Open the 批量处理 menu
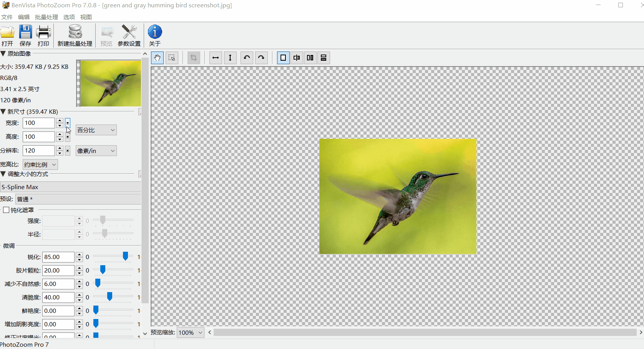The height and width of the screenshot is (349, 644). (46, 17)
